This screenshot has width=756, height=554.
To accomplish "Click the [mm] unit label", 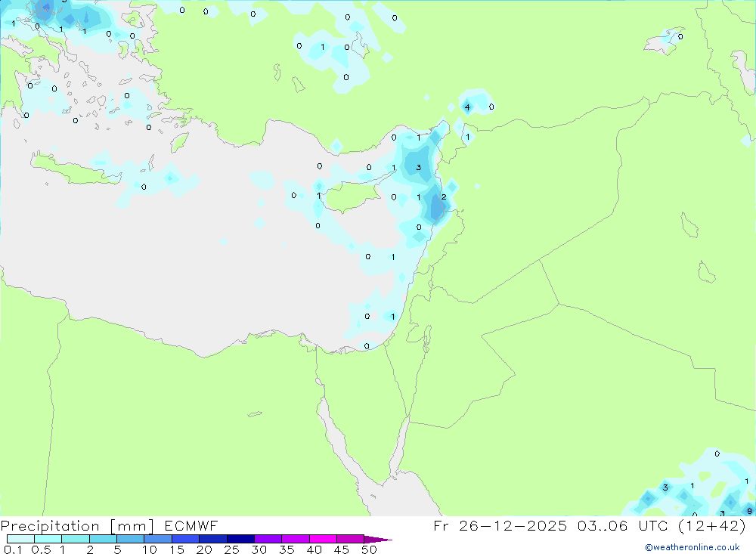I will tap(132, 526).
